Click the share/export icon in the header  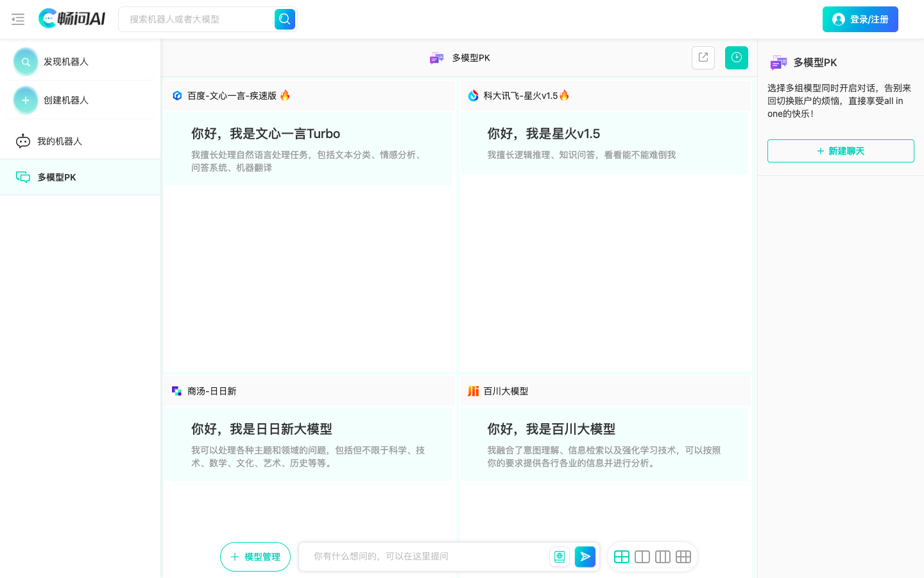coord(703,58)
